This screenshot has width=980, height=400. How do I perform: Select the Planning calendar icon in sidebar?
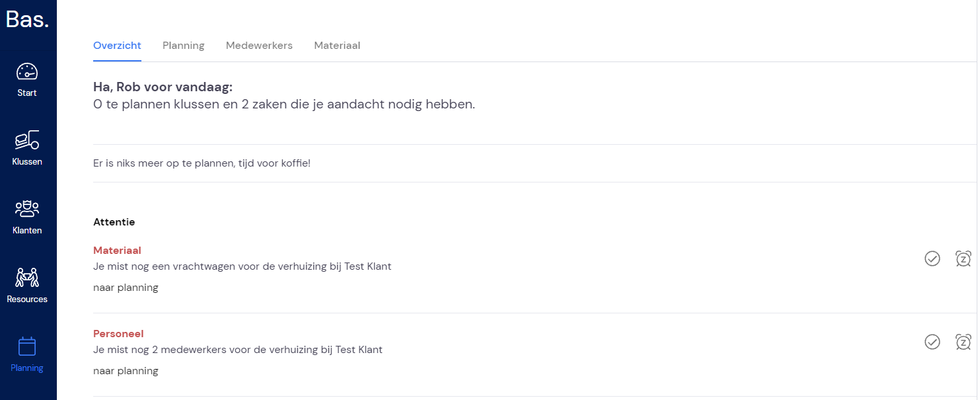(27, 346)
